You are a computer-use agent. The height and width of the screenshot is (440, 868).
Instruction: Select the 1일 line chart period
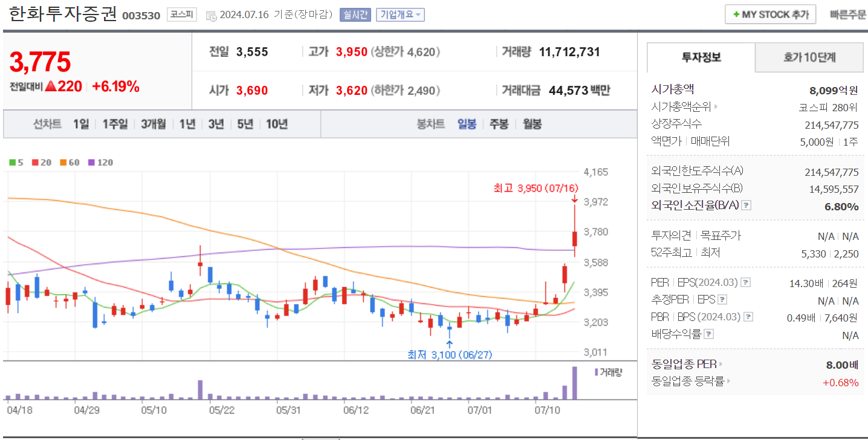(81, 124)
